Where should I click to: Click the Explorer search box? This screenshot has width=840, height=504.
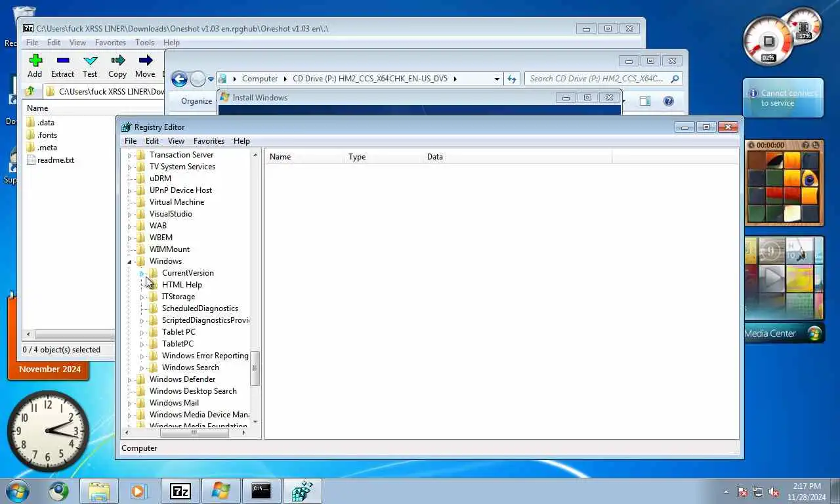[x=603, y=79]
